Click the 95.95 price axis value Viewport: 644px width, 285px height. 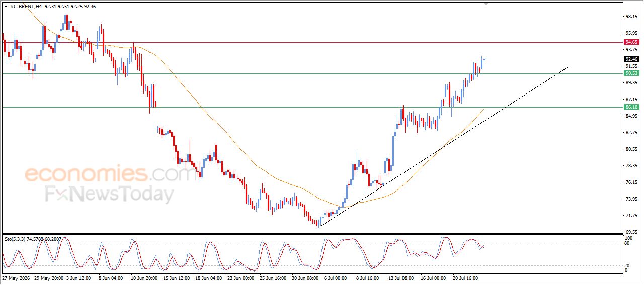click(x=631, y=33)
